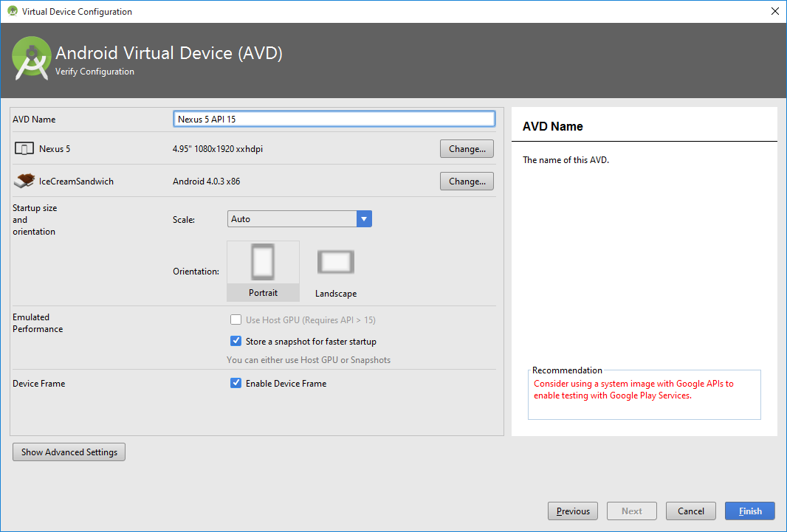Click "The name of this AVD." description
787x532 pixels.
point(566,160)
